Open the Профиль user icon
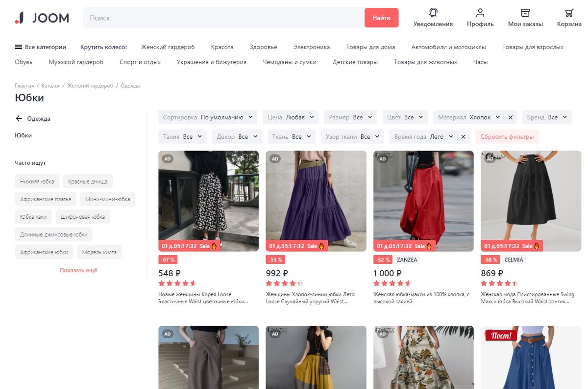 480,13
